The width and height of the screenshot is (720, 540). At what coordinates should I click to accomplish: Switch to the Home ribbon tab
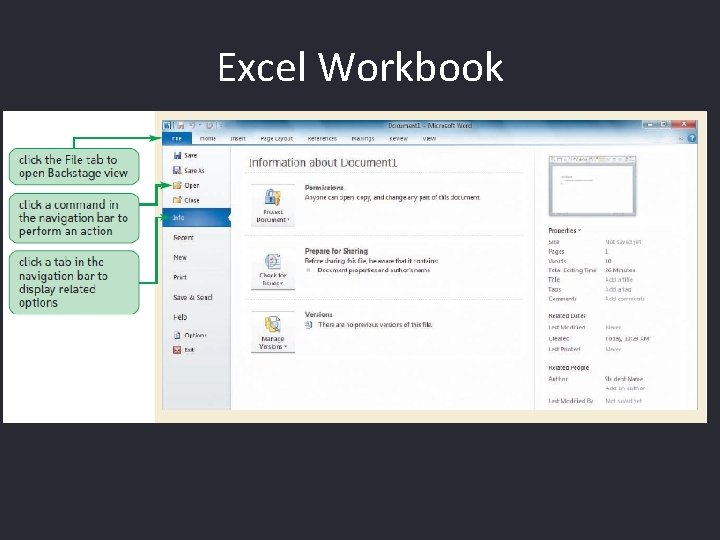click(x=208, y=138)
